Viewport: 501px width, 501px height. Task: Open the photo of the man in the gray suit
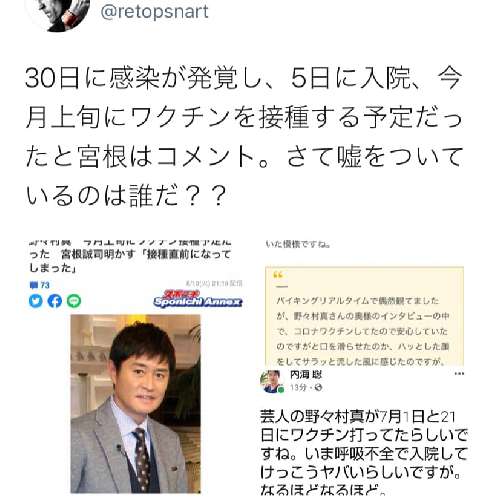pos(135,404)
